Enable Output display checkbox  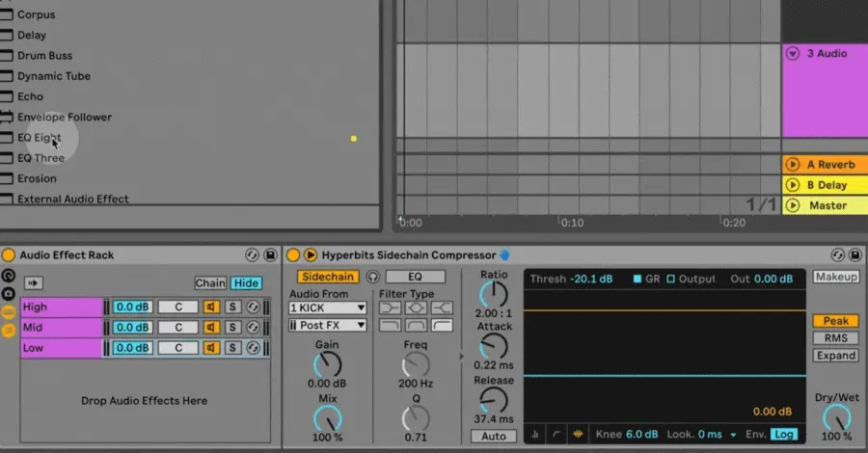(x=671, y=279)
